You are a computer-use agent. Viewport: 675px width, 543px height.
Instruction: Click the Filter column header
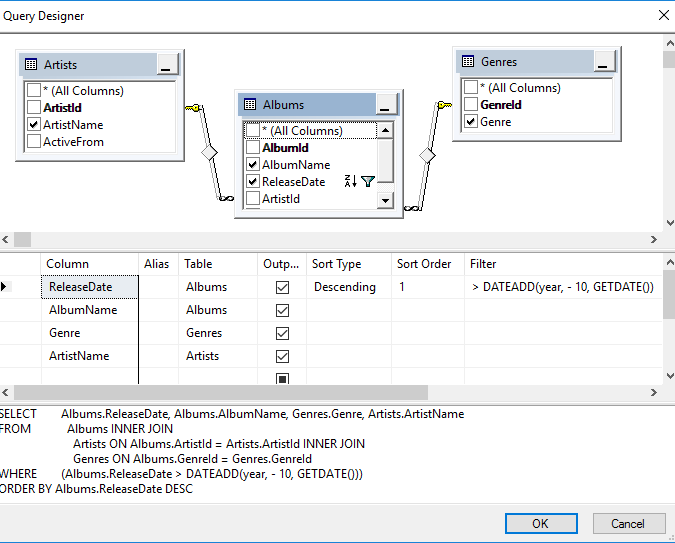point(483,264)
